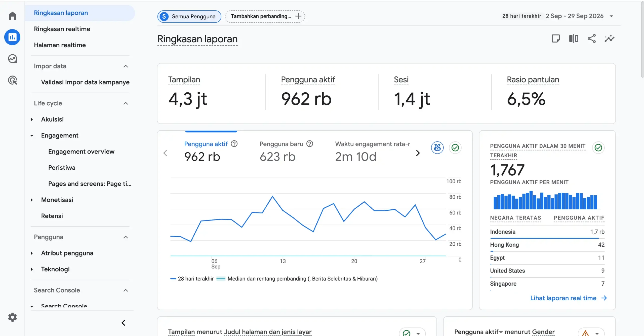Click the Singapore country row
The width and height of the screenshot is (644, 336).
pyautogui.click(x=547, y=284)
